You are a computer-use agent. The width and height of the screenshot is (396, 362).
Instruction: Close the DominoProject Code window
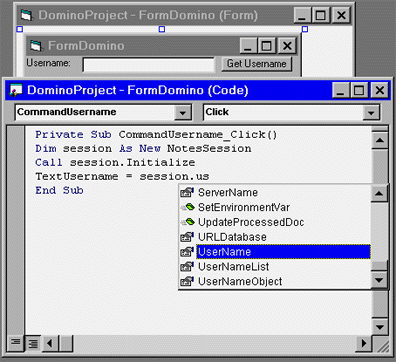[x=380, y=90]
